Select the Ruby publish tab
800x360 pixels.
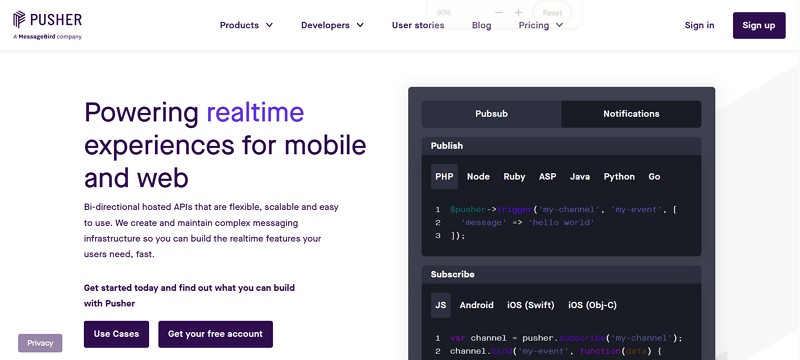point(514,176)
